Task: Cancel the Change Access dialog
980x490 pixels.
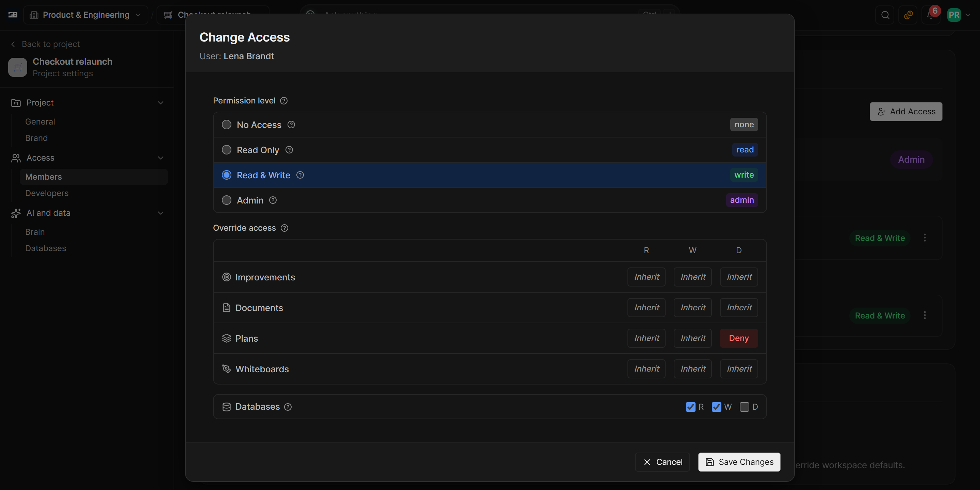Action: [662, 462]
